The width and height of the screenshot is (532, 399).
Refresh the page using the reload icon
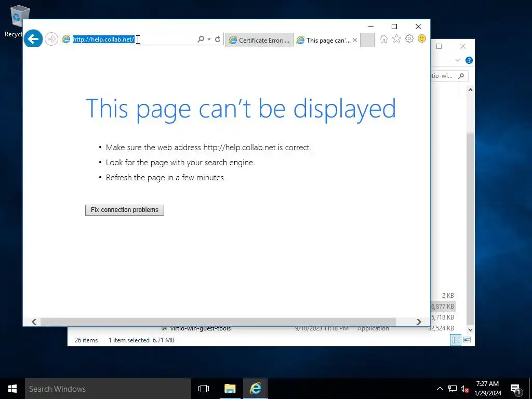coord(218,39)
